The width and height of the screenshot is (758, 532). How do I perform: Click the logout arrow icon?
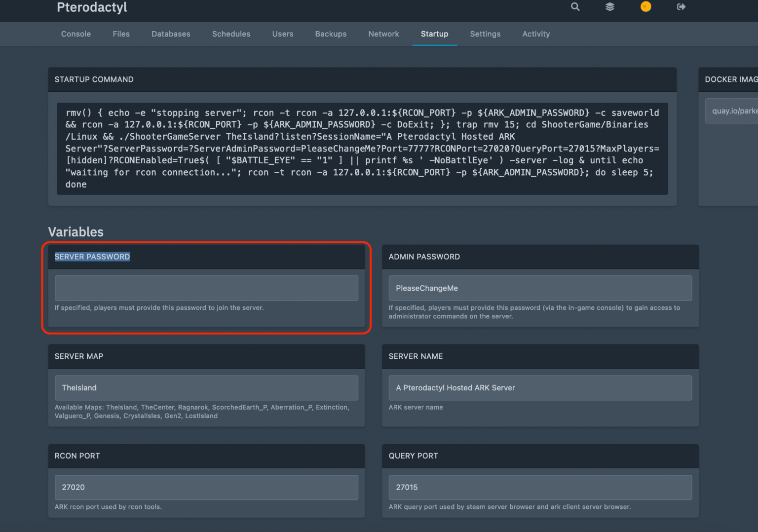[x=681, y=7]
